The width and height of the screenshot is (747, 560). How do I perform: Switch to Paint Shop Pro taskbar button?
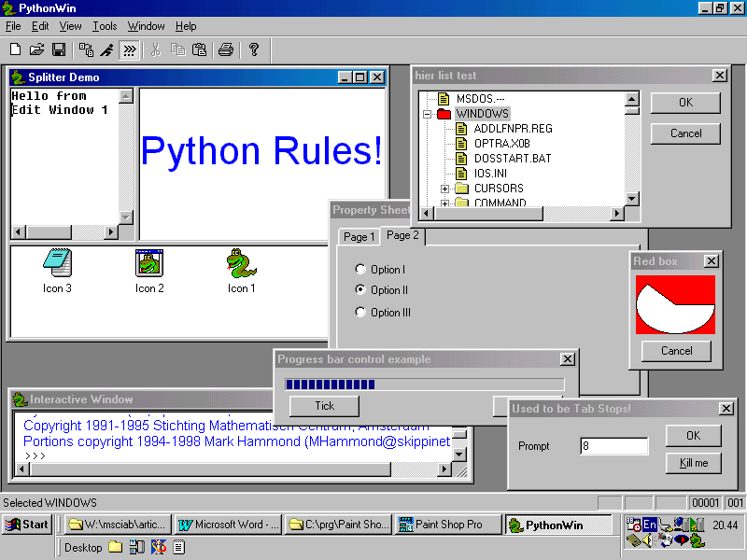[x=448, y=525]
